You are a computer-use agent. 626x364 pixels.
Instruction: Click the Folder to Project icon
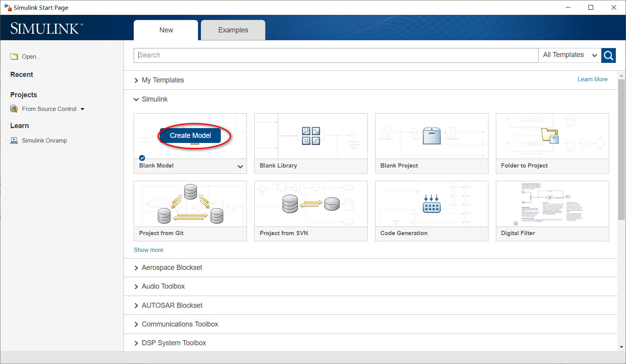[550, 136]
